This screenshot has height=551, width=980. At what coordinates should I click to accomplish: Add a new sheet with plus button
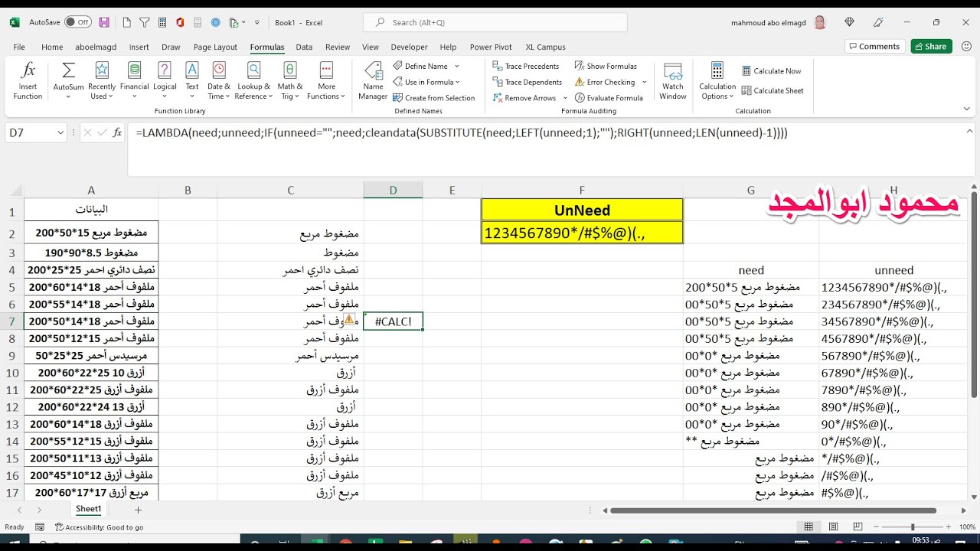[x=138, y=510]
